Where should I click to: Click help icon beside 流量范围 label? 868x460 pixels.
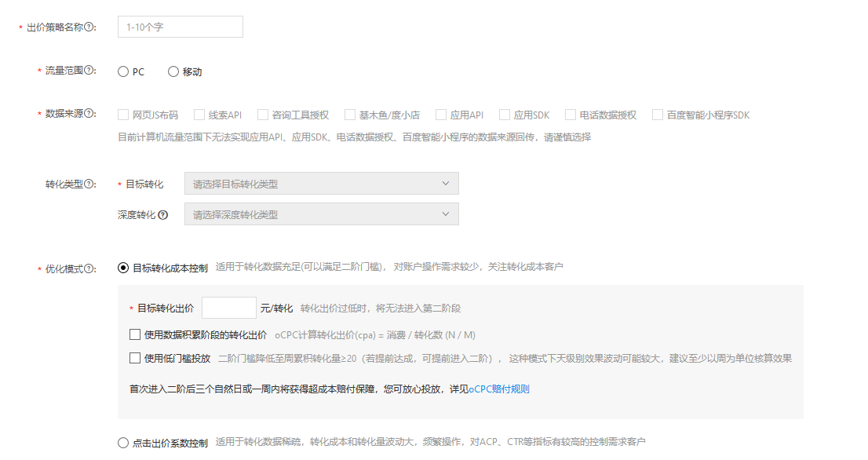click(89, 71)
